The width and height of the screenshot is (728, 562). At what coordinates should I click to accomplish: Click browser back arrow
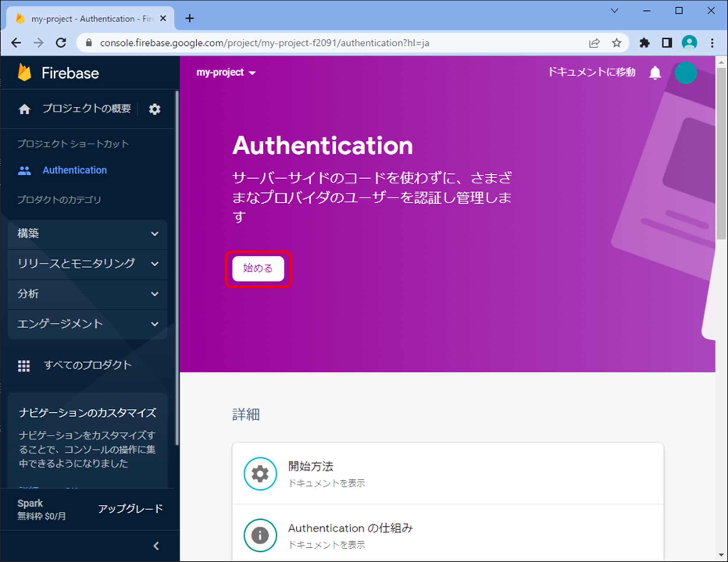click(x=16, y=43)
